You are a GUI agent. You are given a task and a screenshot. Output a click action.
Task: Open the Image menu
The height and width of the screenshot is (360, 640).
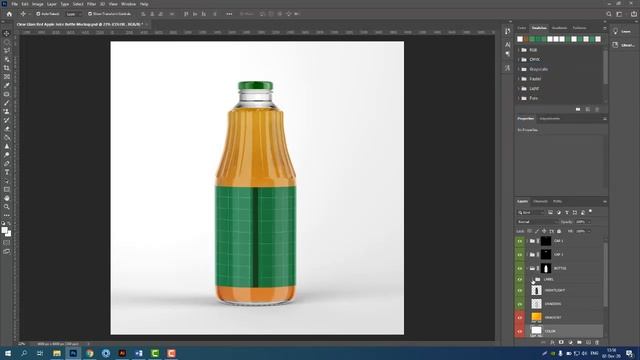pyautogui.click(x=37, y=4)
